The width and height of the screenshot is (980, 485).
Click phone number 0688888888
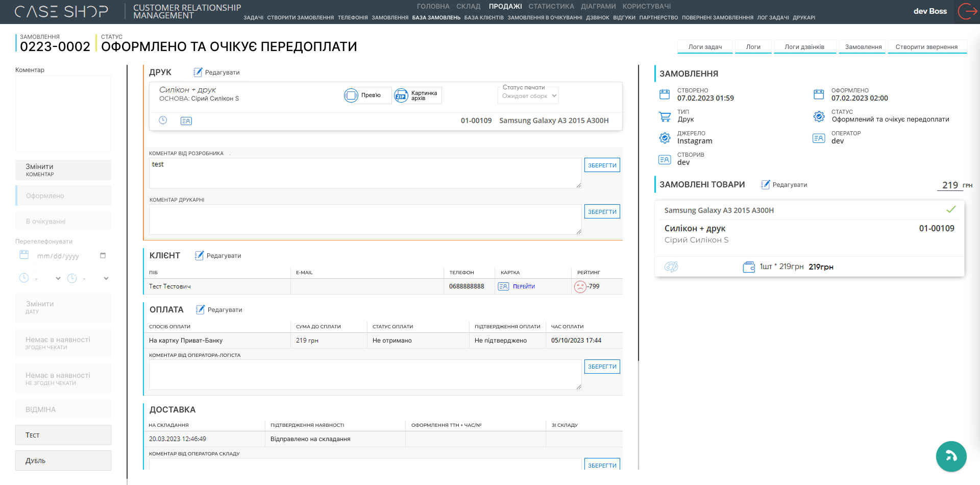click(x=467, y=286)
